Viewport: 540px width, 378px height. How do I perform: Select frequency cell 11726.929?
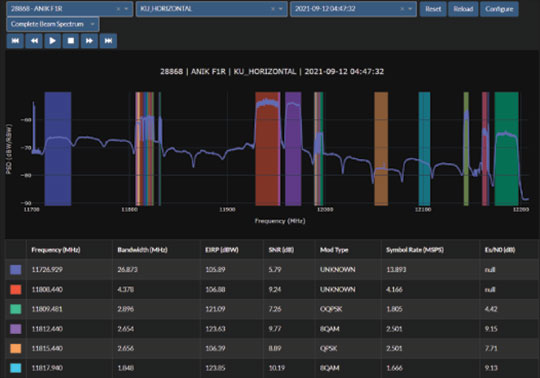[x=47, y=270]
